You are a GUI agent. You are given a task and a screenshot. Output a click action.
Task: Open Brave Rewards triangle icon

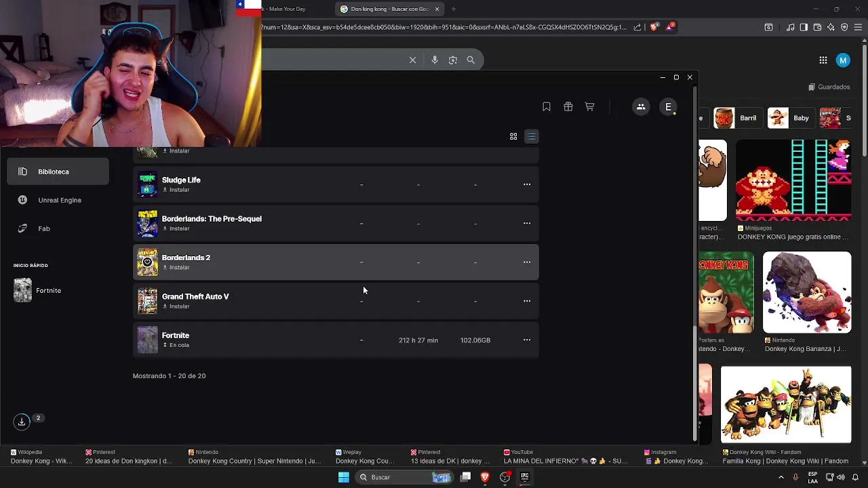point(671,27)
